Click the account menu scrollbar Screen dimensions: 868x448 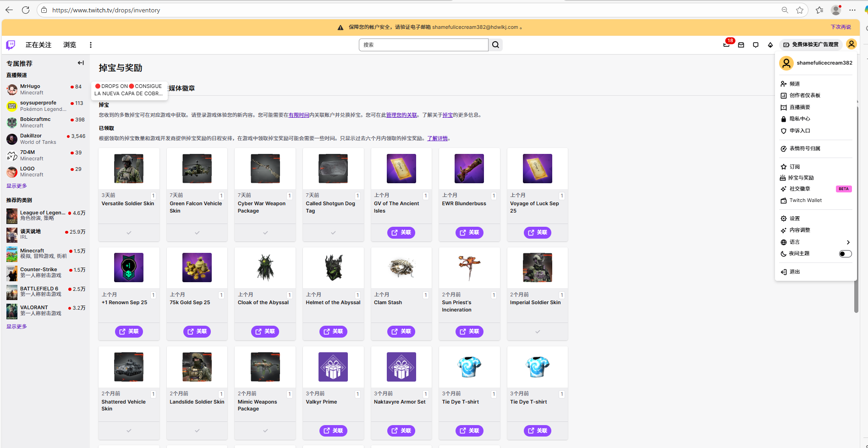click(x=856, y=206)
